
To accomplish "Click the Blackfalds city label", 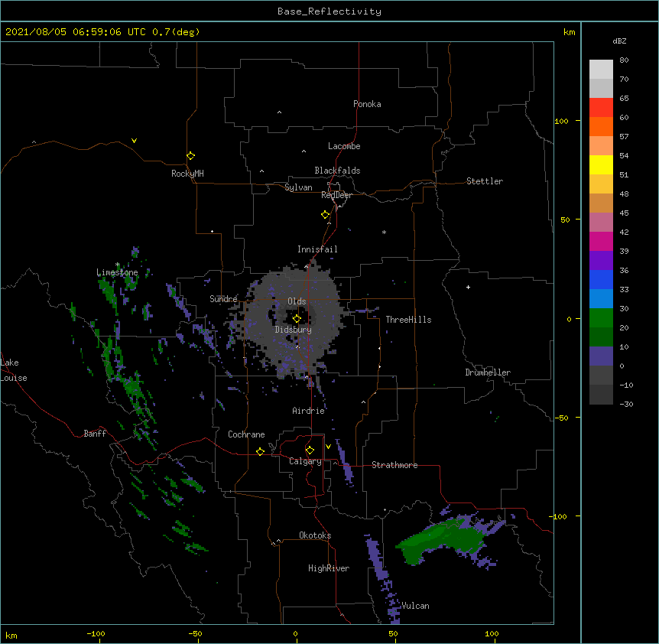I will [x=337, y=171].
